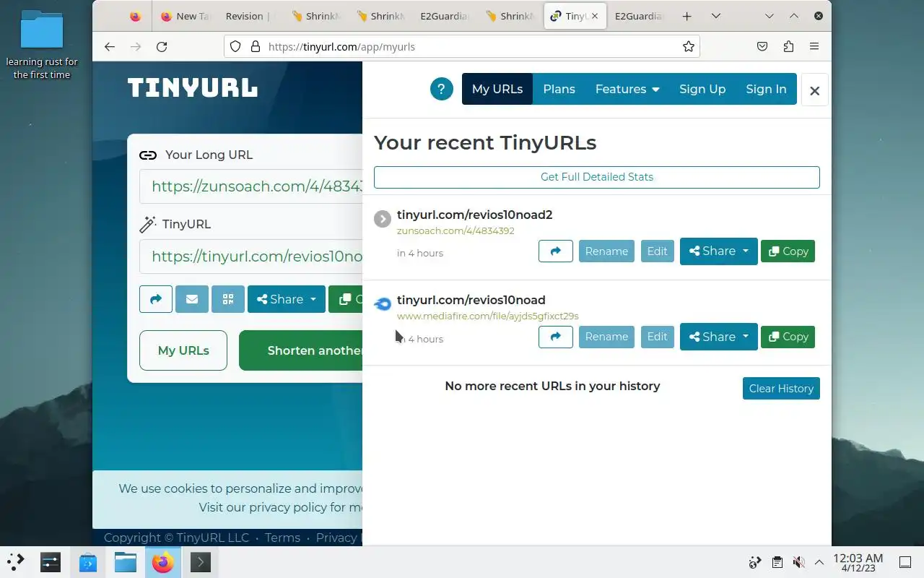This screenshot has height=578, width=924.
Task: Open the file manager in the taskbar
Action: pyautogui.click(x=125, y=561)
